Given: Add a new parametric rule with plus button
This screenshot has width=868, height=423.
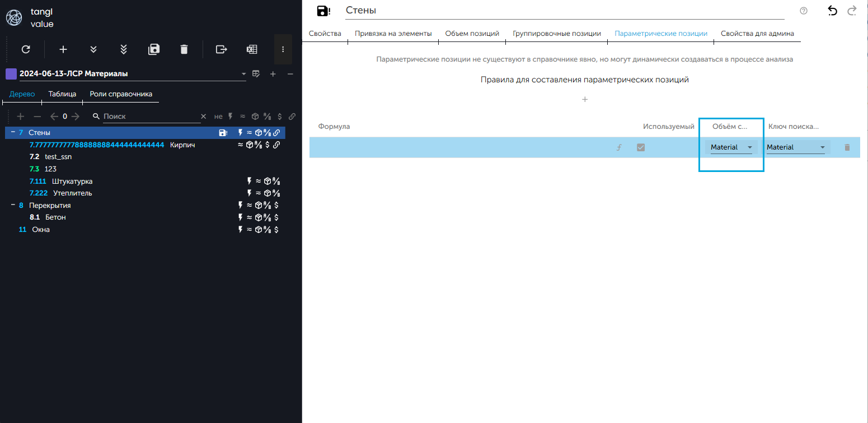Looking at the screenshot, I should (x=585, y=100).
